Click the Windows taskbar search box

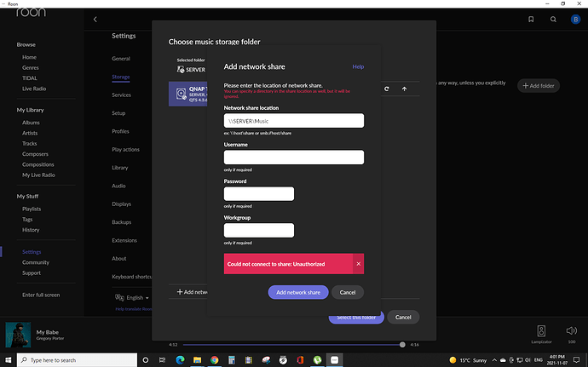coord(78,360)
